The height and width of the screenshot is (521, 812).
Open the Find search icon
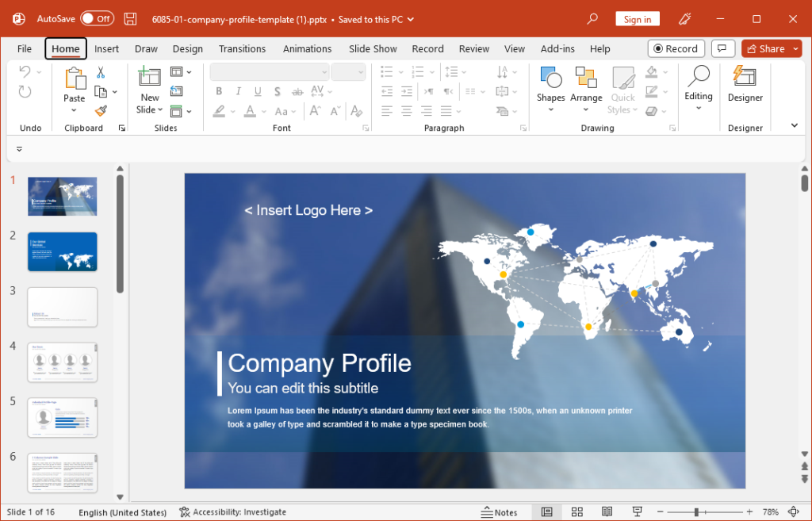592,18
